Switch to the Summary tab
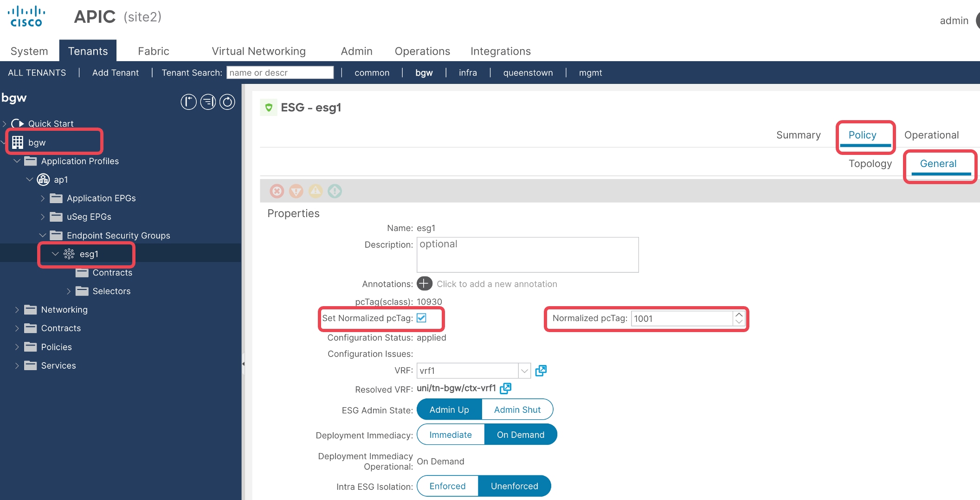The height and width of the screenshot is (500, 980). 799,135
